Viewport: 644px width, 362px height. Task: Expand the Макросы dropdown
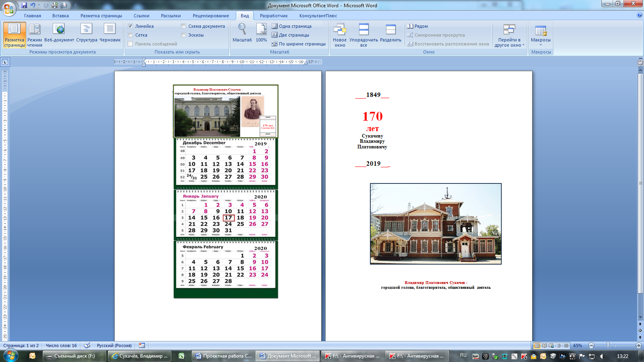click(x=541, y=44)
